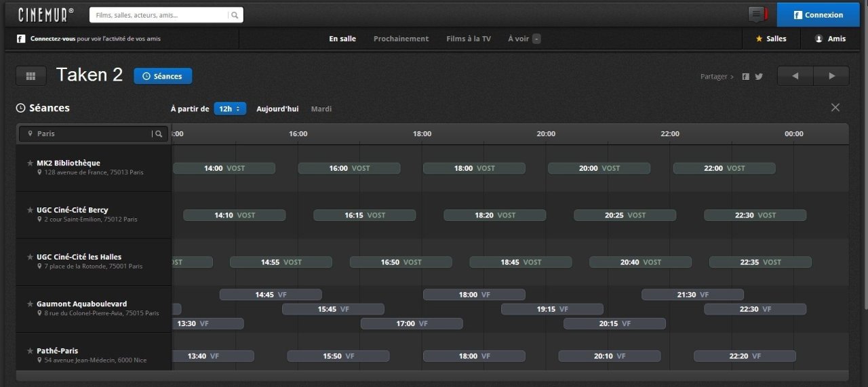Select the 22:00 VOST showtime at MK2
Screen dimensions: 868x387
click(x=724, y=168)
